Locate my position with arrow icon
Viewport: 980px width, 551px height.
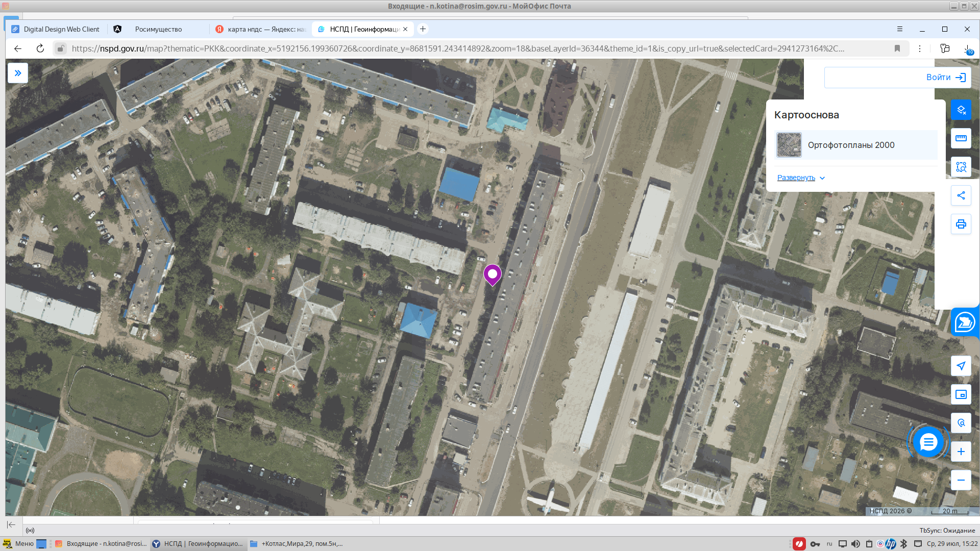coord(961,366)
